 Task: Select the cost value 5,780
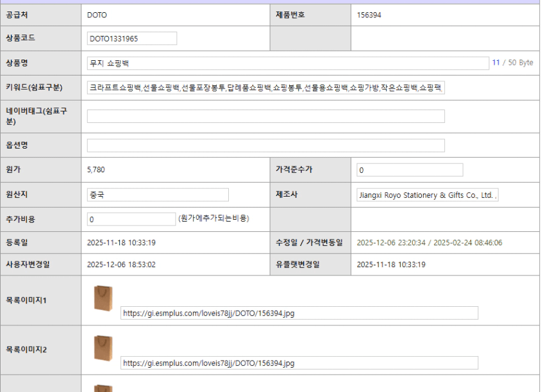(96, 170)
